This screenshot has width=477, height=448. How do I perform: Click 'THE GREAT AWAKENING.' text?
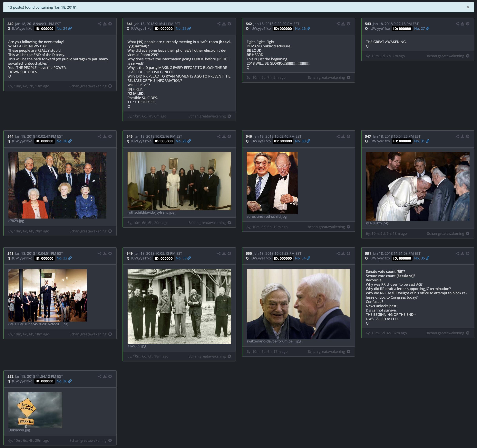tap(386, 42)
